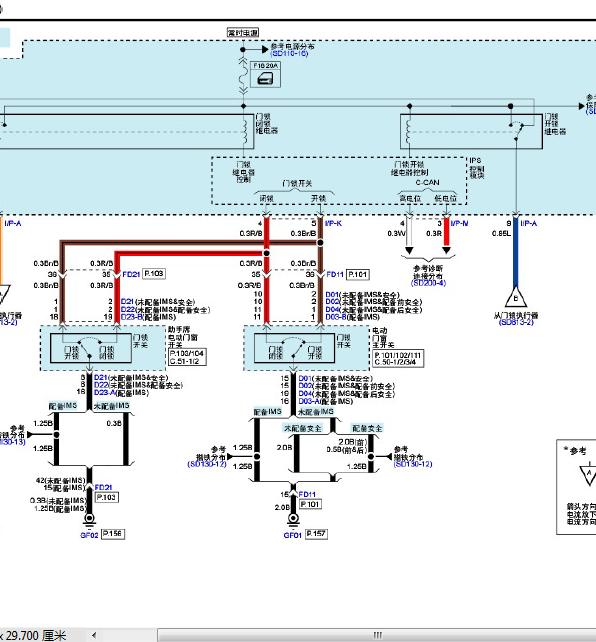Click the GF01 ground symbol

click(293, 519)
